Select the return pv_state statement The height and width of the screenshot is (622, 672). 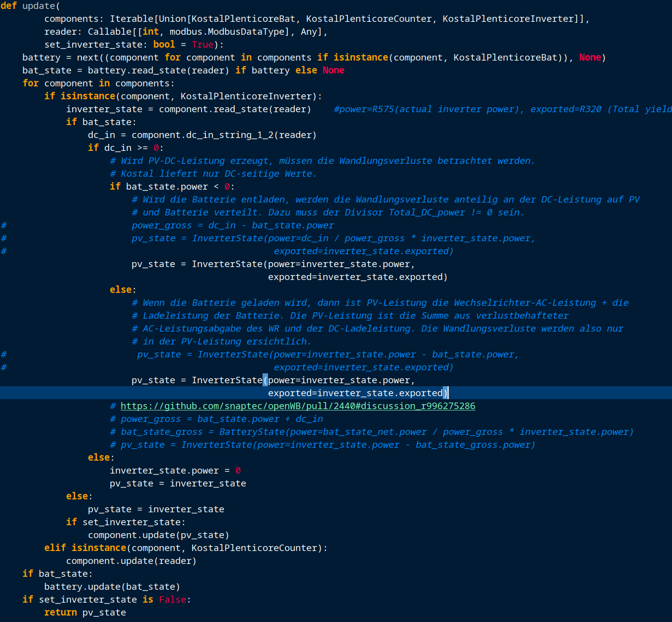[x=85, y=612]
